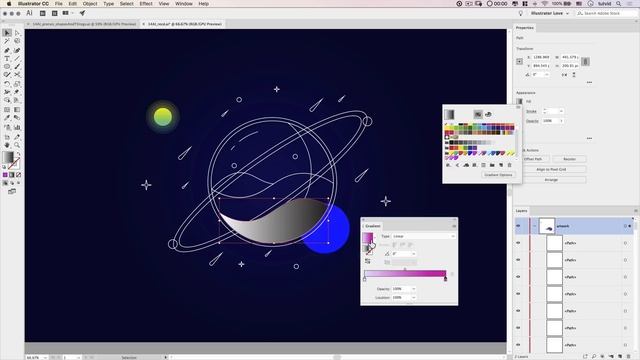Select the Magic Wand tool
Screen dimensions: 640x360
pos(7,41)
